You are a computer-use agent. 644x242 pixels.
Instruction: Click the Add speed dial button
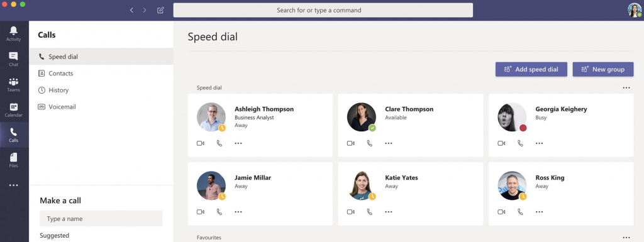point(531,69)
